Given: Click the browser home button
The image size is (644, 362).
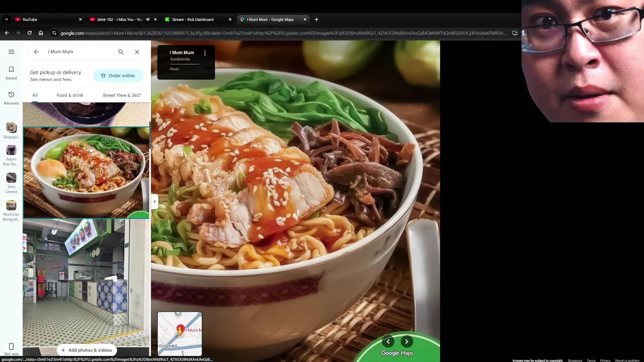Looking at the screenshot, I should coord(41,33).
